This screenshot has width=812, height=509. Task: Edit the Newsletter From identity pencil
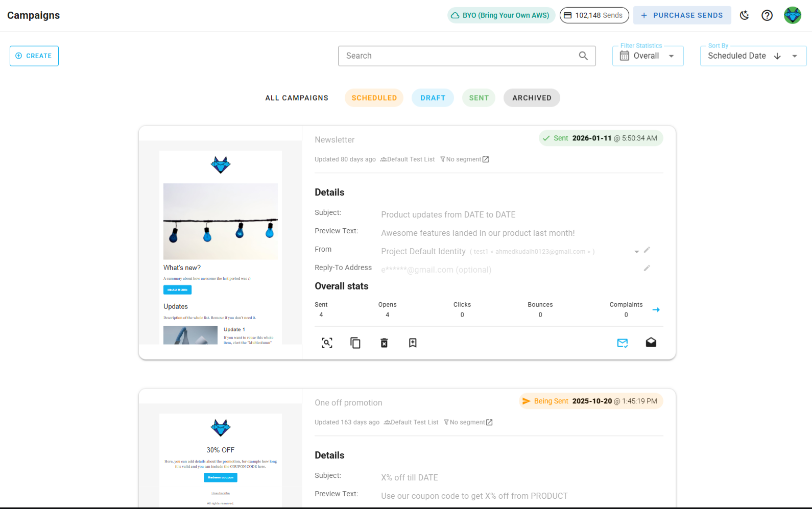pos(647,250)
